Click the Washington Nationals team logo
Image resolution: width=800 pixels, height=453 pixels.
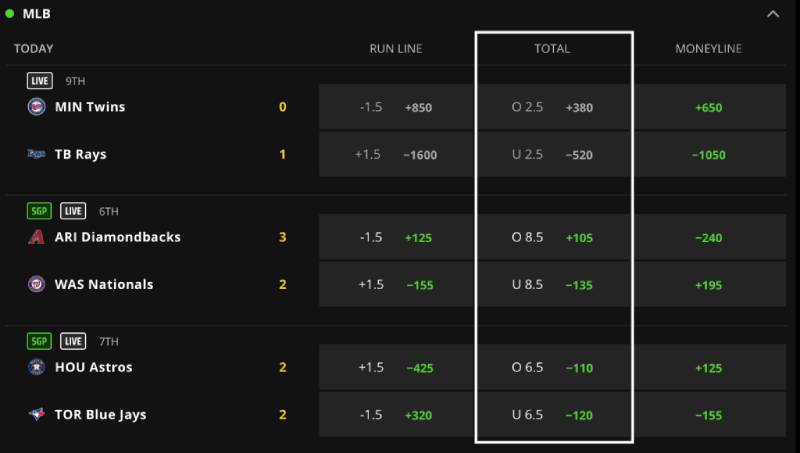36,284
